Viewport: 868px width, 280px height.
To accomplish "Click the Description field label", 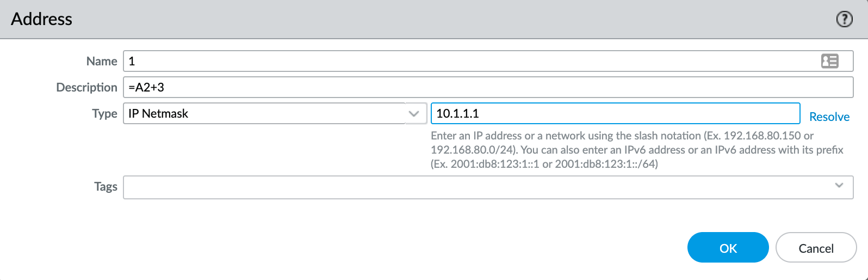I will (x=86, y=87).
